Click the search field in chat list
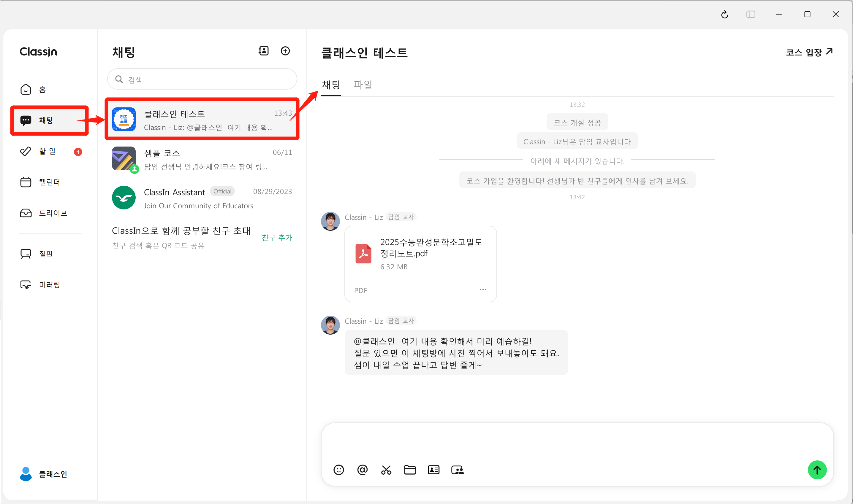 [x=202, y=79]
